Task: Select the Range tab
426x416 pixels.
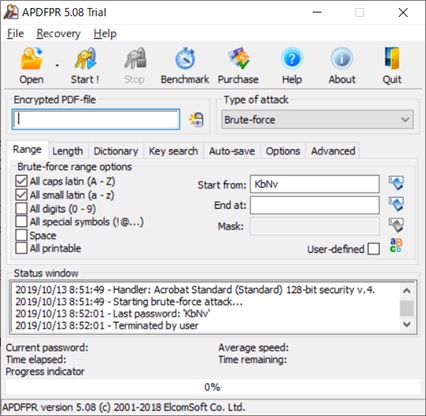Action: pos(27,150)
